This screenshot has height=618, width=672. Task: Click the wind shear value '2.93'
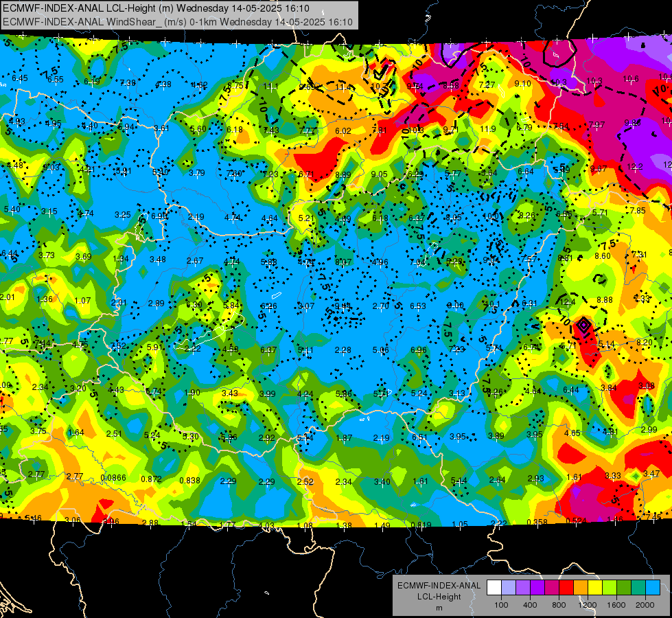pyautogui.click(x=535, y=478)
